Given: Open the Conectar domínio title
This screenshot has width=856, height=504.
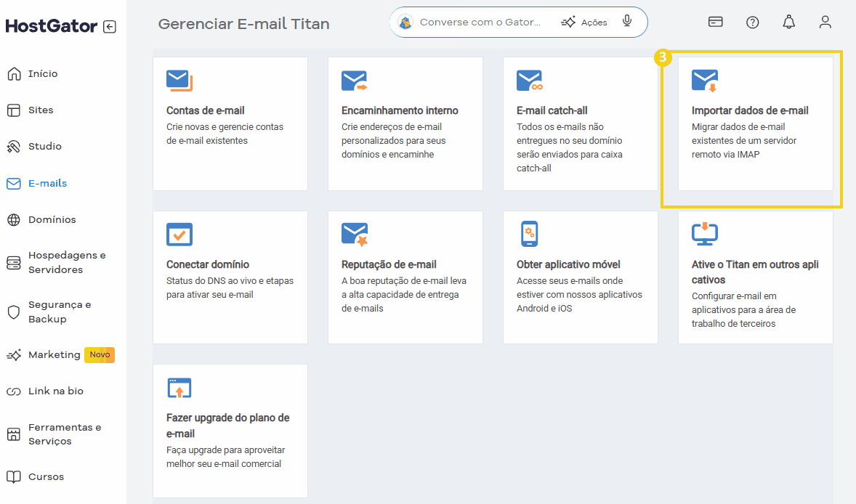Looking at the screenshot, I should click(207, 264).
